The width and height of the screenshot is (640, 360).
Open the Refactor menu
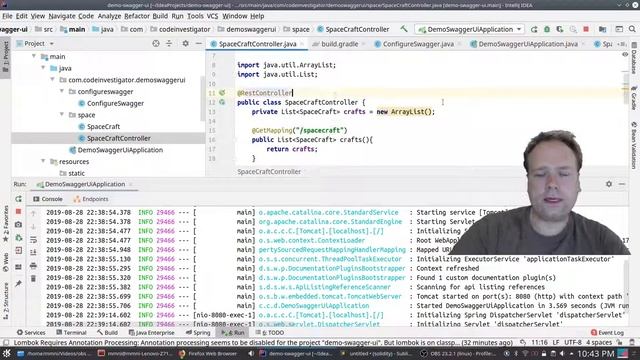[137, 16]
